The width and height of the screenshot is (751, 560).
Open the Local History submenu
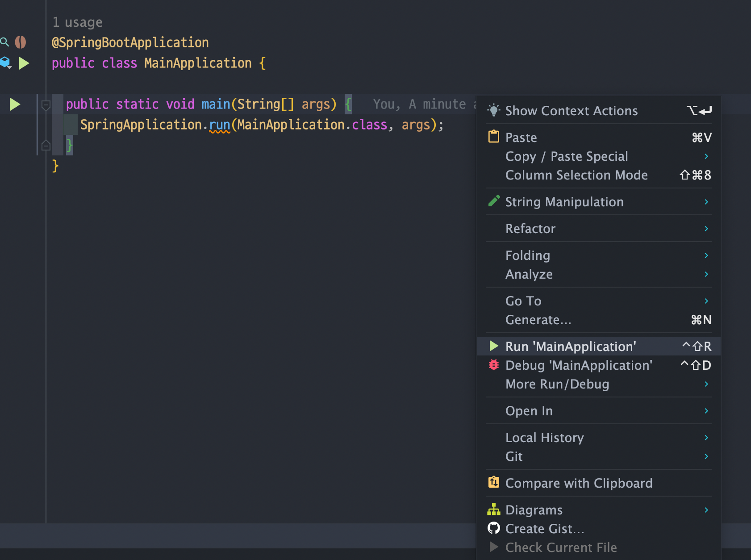coord(599,438)
